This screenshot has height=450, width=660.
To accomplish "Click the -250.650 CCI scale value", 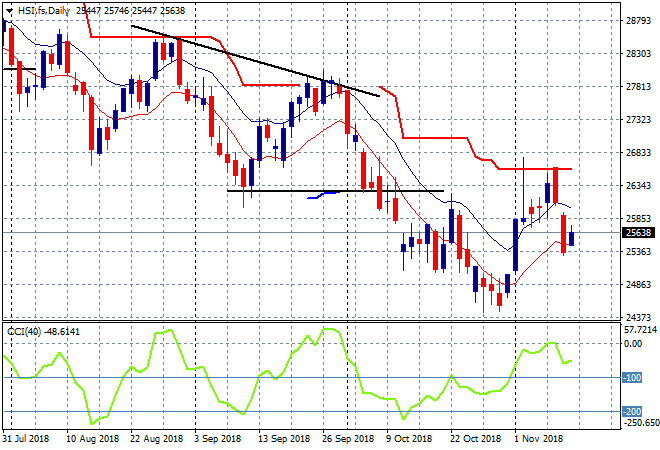I will [641, 422].
